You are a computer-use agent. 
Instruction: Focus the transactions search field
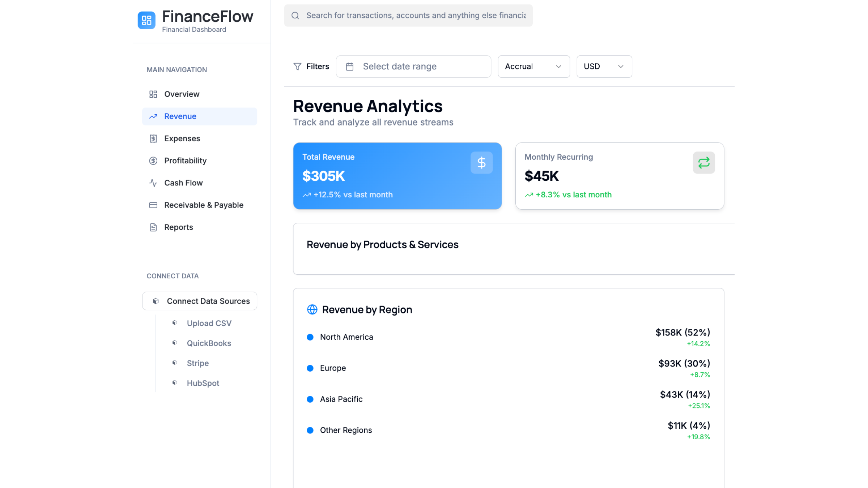(416, 16)
